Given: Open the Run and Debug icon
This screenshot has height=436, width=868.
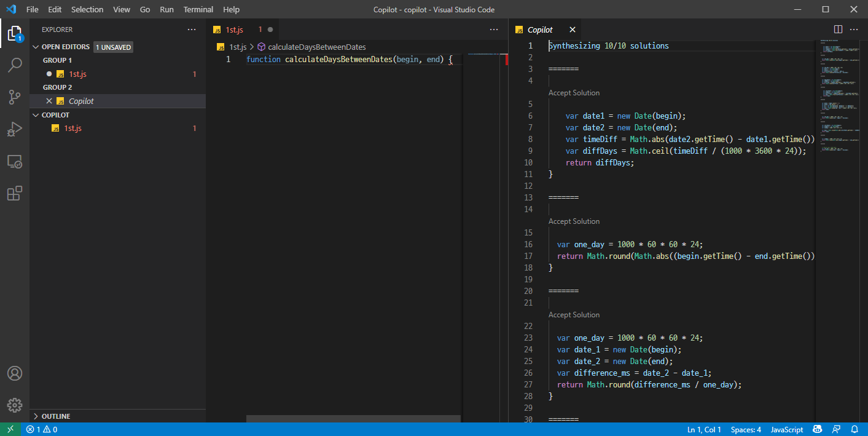Looking at the screenshot, I should (x=15, y=129).
